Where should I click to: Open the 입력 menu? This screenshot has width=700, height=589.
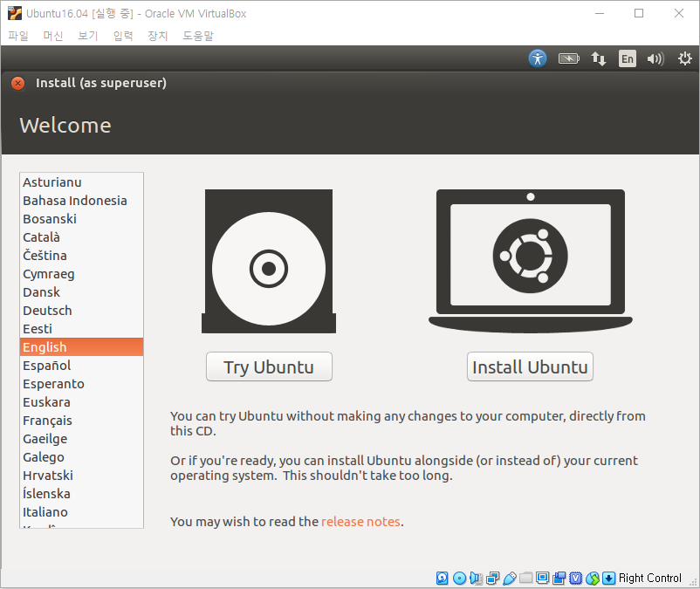(123, 36)
